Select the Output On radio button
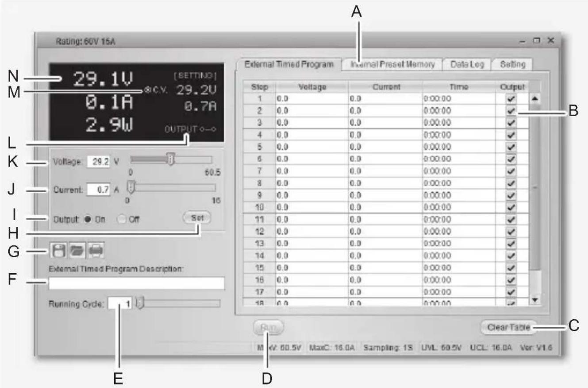This screenshot has width=588, height=388. (88, 219)
